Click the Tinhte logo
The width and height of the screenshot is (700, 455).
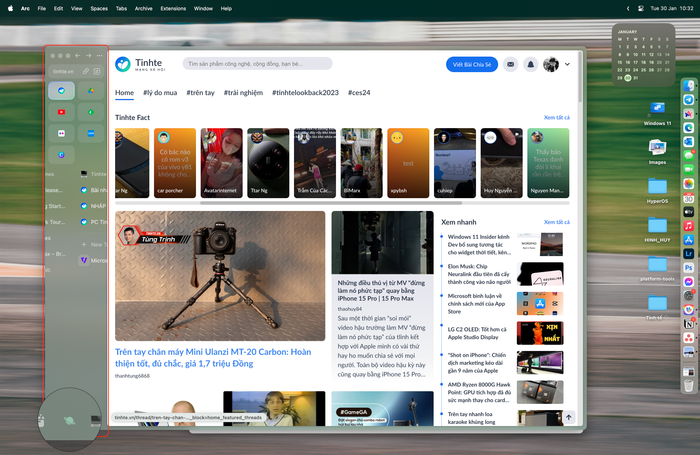pyautogui.click(x=141, y=64)
